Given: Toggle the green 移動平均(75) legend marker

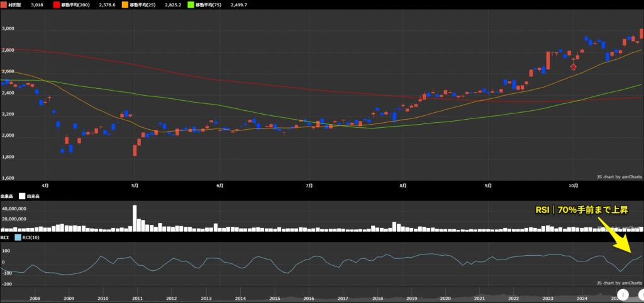Looking at the screenshot, I should click(191, 4).
